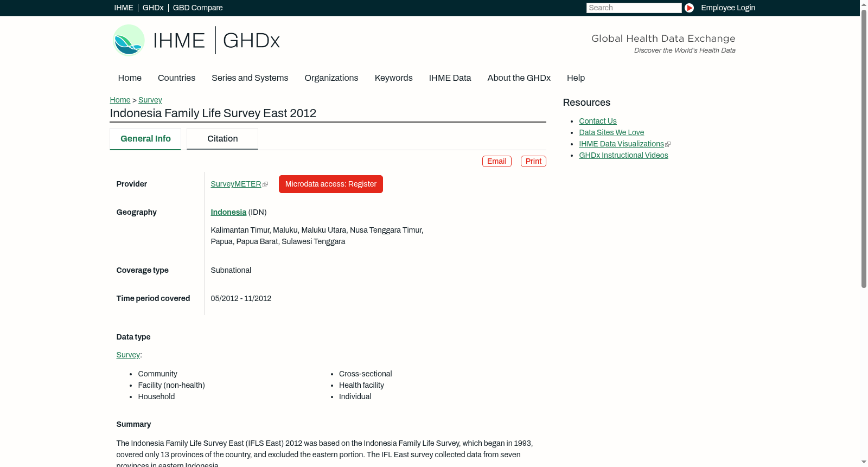Click the '05/2012 - 11/2012' time period
This screenshot has height=467, width=868.
click(x=241, y=298)
